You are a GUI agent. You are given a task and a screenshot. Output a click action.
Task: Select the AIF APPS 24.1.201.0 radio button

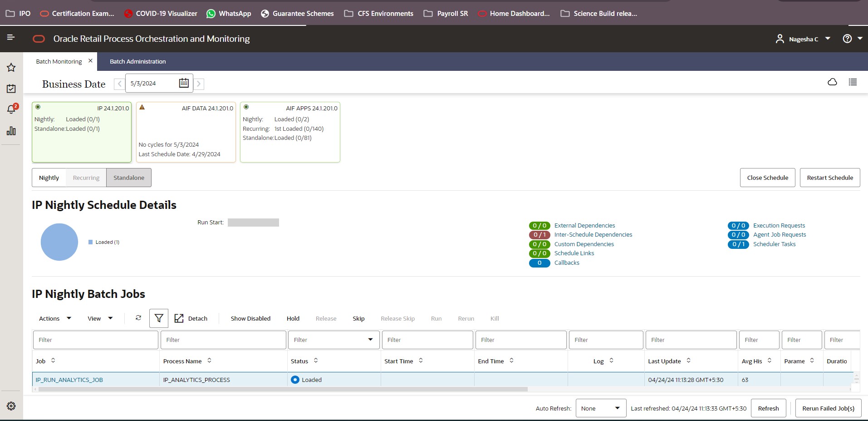click(x=246, y=107)
